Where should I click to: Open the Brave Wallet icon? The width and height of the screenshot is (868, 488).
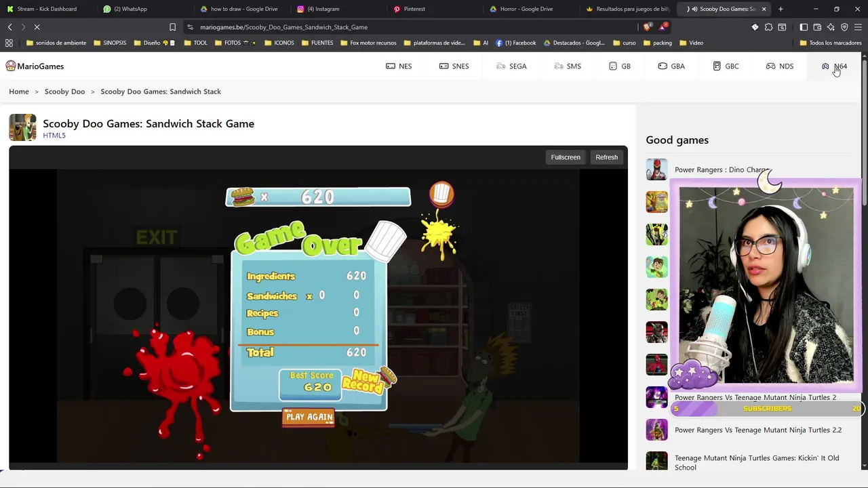pos(817,27)
